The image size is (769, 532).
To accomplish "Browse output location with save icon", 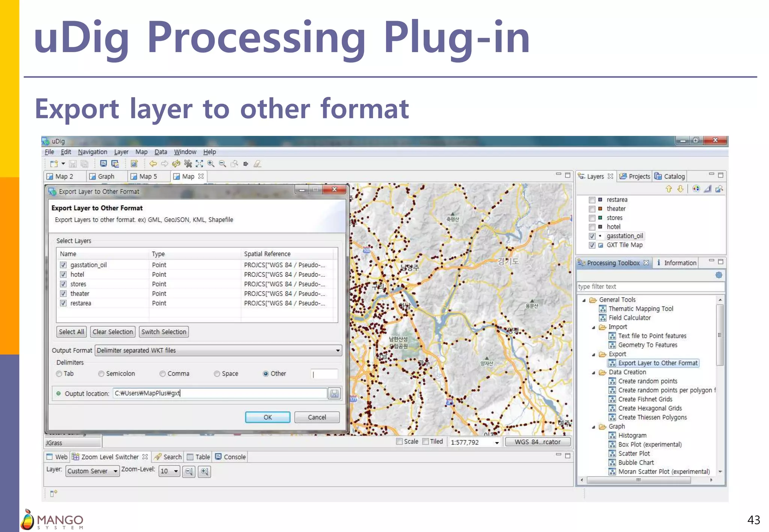I will pos(334,394).
